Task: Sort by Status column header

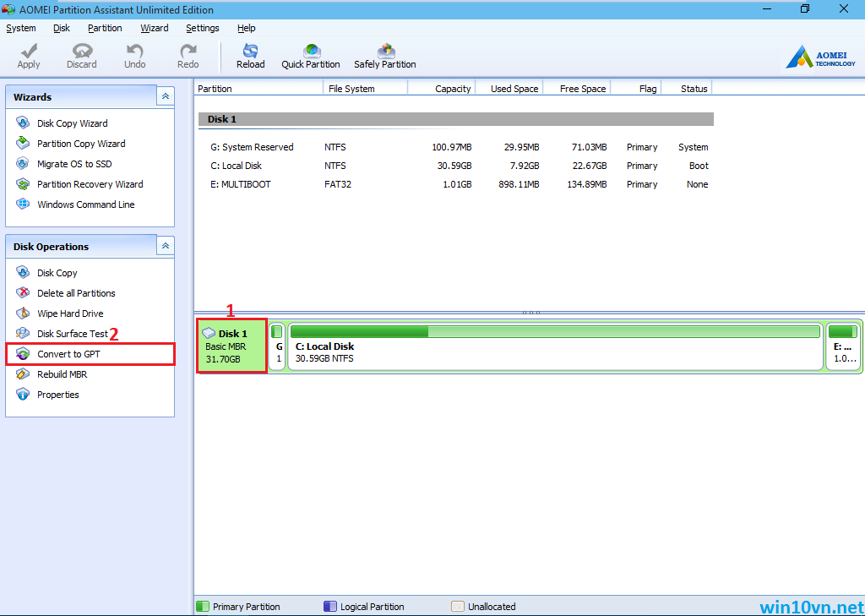Action: [686, 89]
